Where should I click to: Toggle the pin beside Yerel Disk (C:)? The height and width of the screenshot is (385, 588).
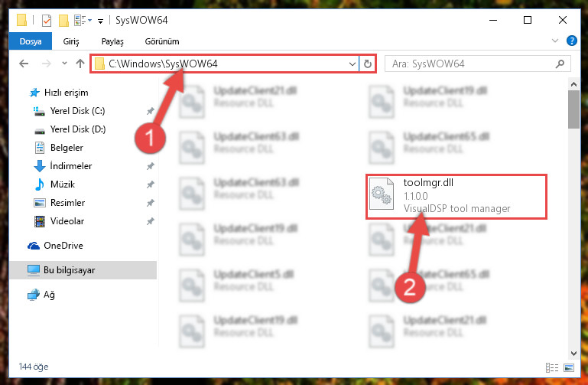(151, 111)
